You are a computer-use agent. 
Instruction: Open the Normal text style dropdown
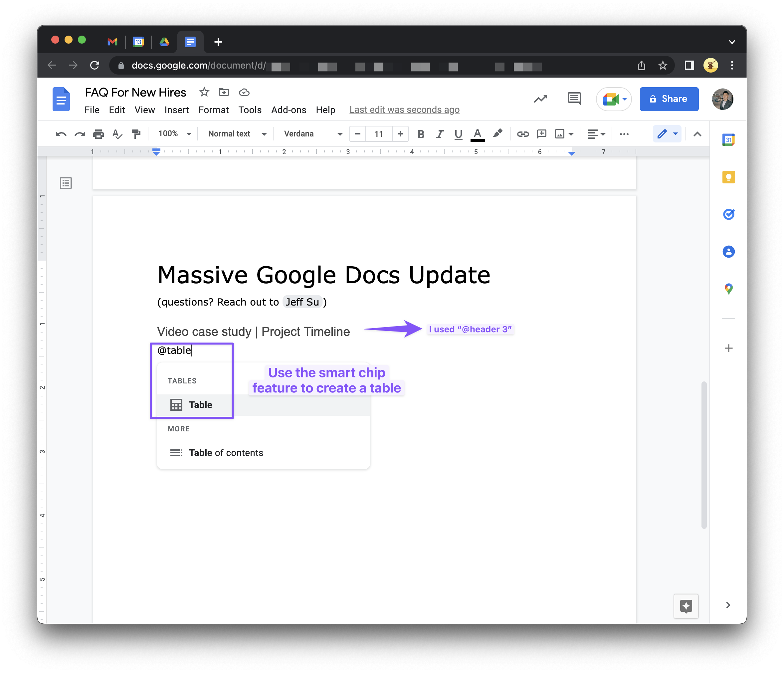click(237, 134)
